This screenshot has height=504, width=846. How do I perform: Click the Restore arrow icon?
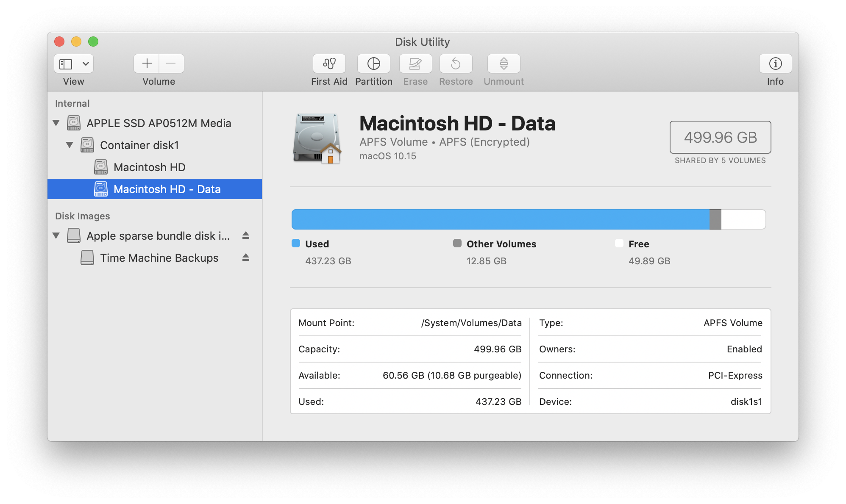pyautogui.click(x=456, y=64)
